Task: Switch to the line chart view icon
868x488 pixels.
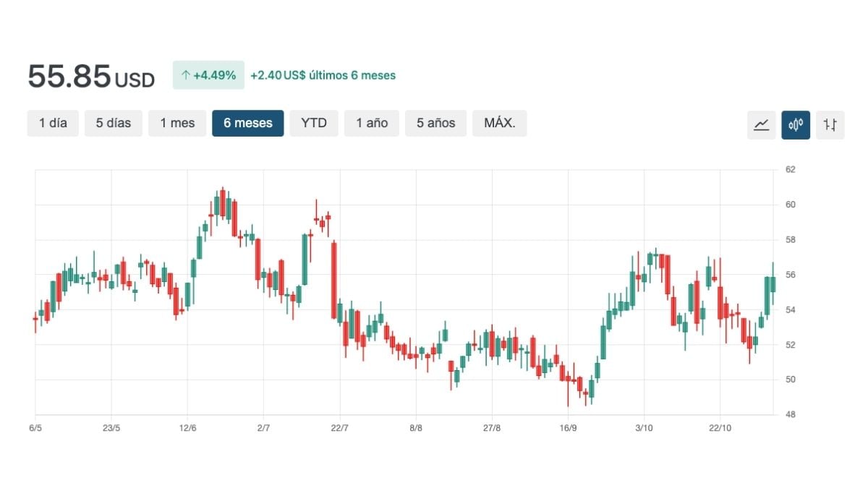Action: click(x=761, y=124)
